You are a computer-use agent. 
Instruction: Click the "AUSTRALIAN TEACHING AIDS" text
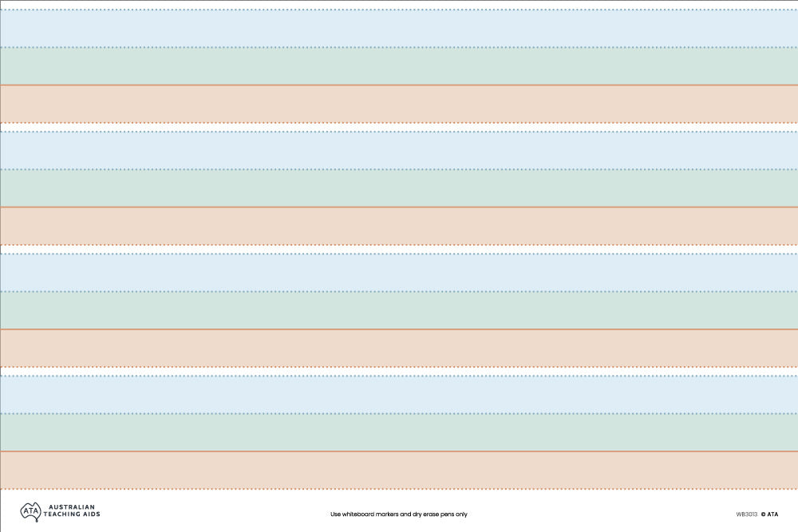(x=72, y=510)
